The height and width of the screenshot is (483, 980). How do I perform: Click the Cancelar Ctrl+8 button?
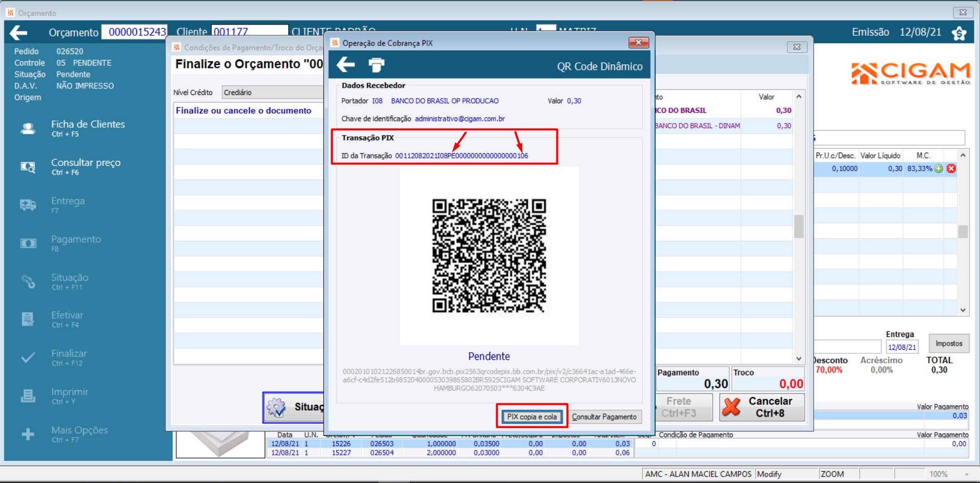(762, 407)
